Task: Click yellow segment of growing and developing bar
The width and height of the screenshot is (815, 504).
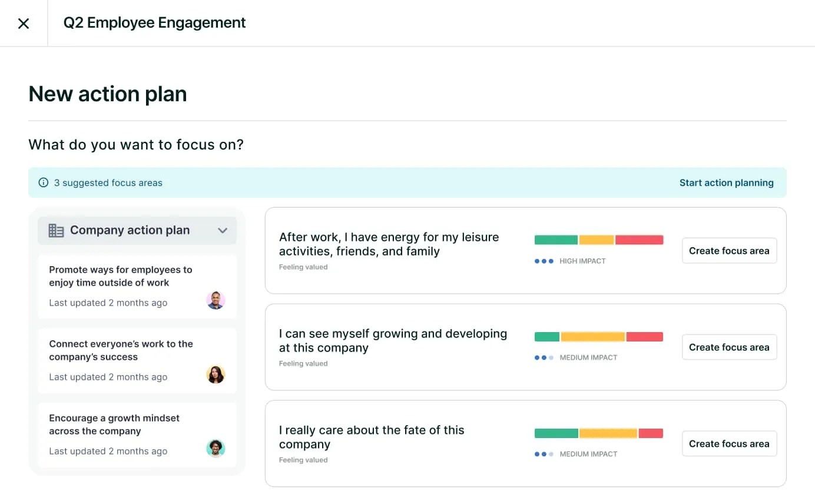Action: [592, 337]
